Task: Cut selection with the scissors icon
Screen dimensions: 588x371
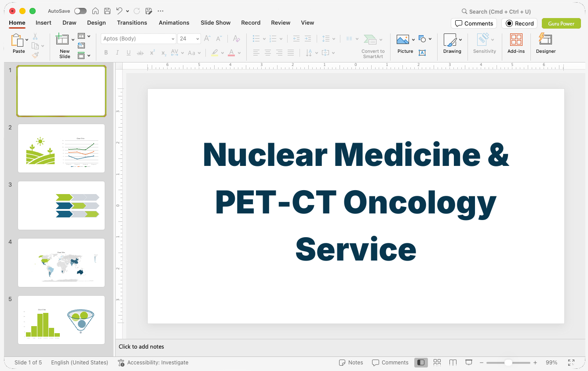Action: [35, 37]
